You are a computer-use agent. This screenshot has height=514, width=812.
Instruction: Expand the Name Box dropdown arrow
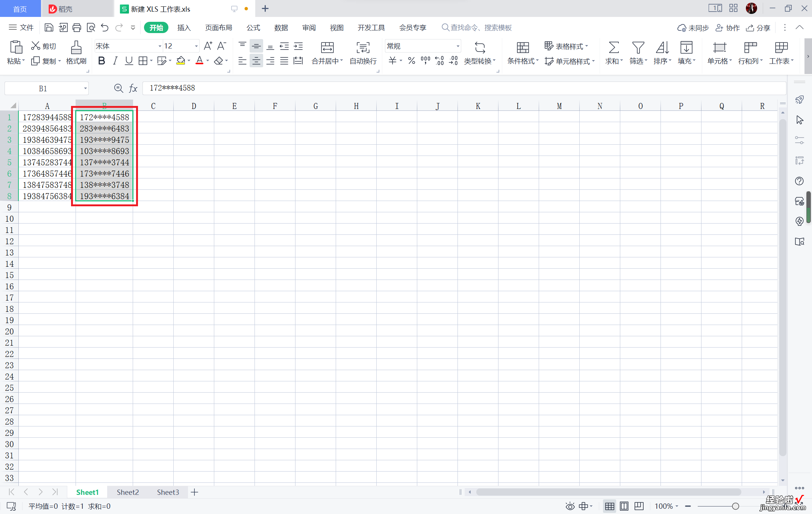coord(85,88)
